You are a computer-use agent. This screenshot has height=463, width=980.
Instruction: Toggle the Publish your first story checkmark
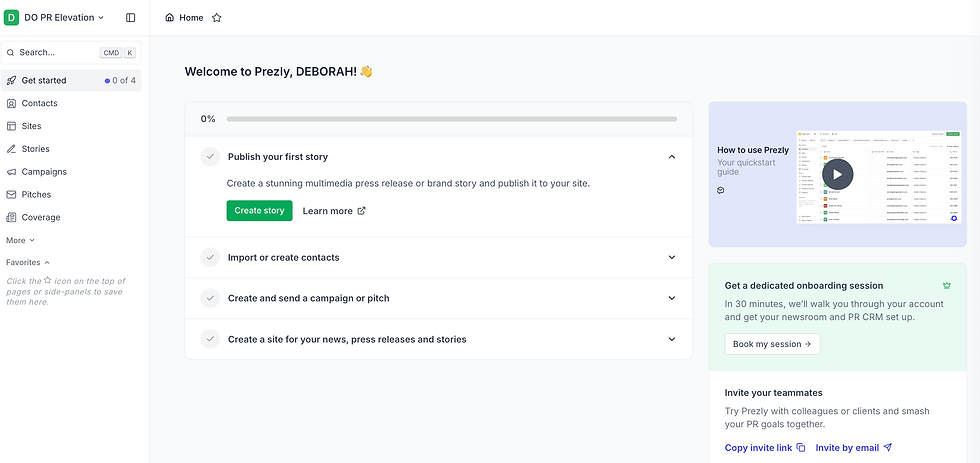click(210, 157)
